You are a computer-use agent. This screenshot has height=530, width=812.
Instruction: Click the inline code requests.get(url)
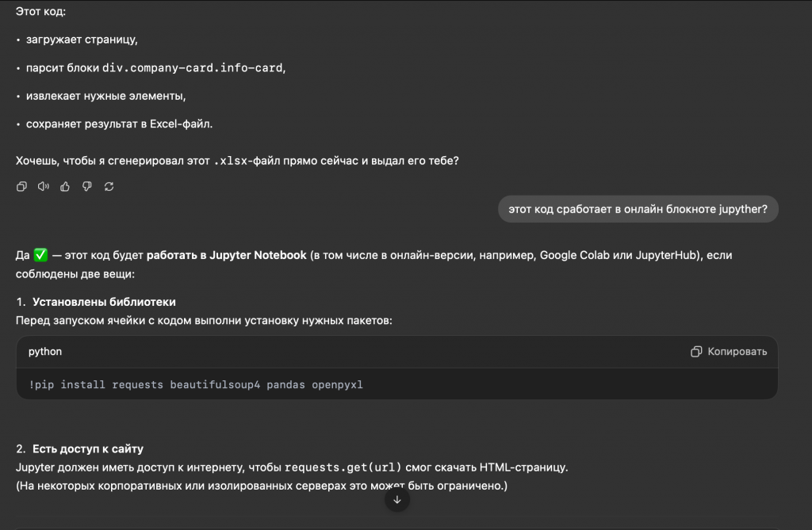click(343, 467)
